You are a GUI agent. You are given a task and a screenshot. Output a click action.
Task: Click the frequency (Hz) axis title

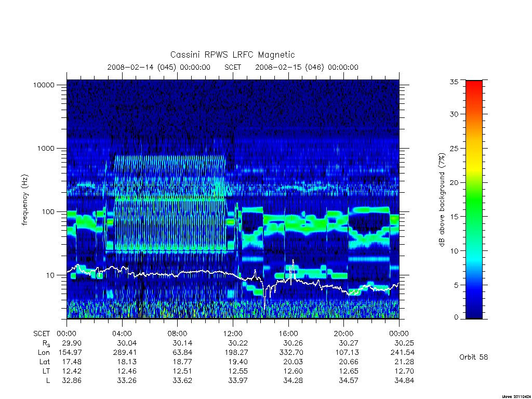tap(25, 199)
